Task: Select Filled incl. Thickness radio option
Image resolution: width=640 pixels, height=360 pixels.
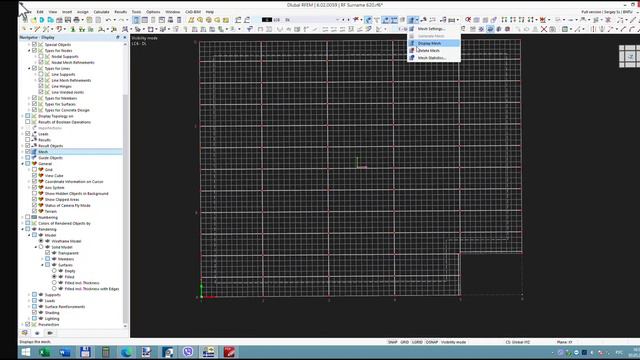Action: pyautogui.click(x=54, y=282)
